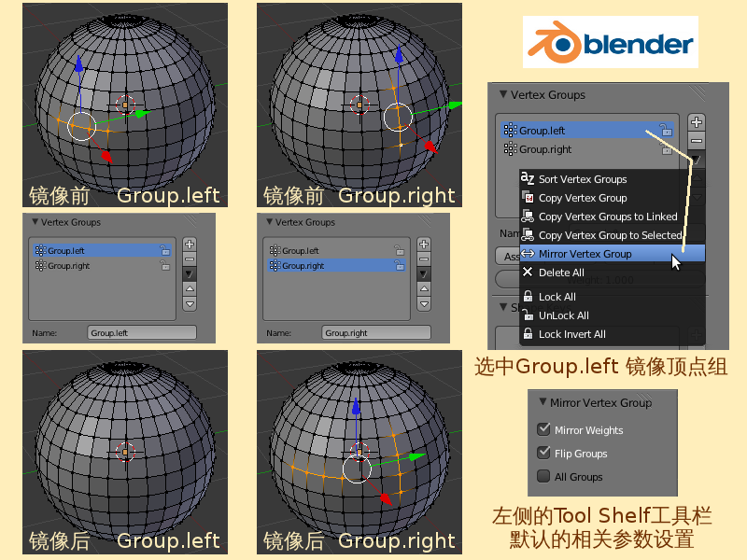The width and height of the screenshot is (747, 560).
Task: Toggle Group.right lock in Name Group.right panel
Action: click(x=400, y=265)
